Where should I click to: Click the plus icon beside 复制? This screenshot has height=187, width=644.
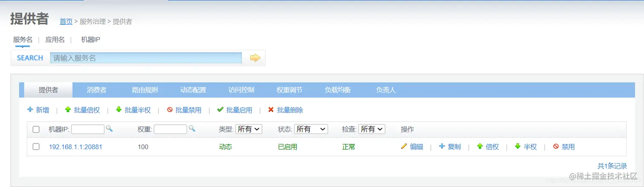click(442, 146)
